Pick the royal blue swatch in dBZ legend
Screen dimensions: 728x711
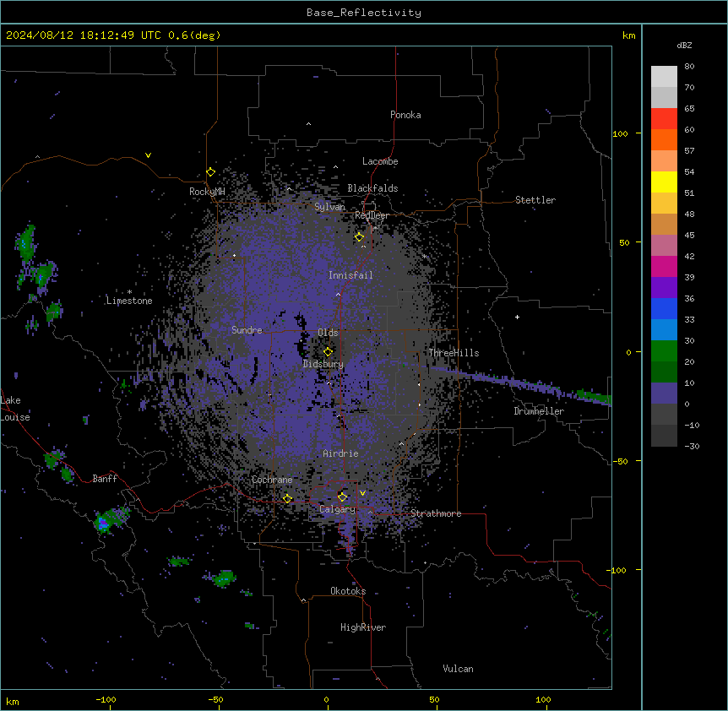tap(664, 308)
